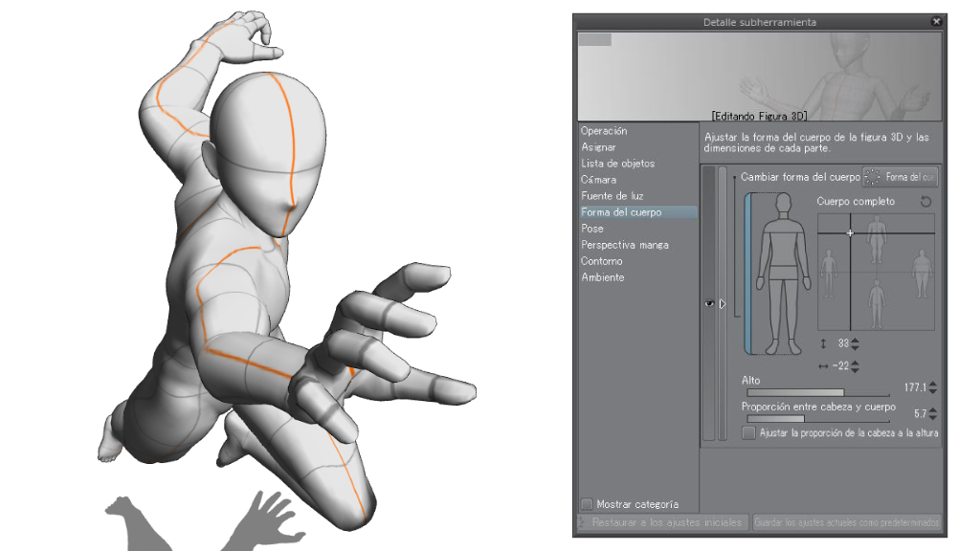The height and width of the screenshot is (551, 980).
Task: Click the vertical height arrow icon
Action: tap(823, 343)
